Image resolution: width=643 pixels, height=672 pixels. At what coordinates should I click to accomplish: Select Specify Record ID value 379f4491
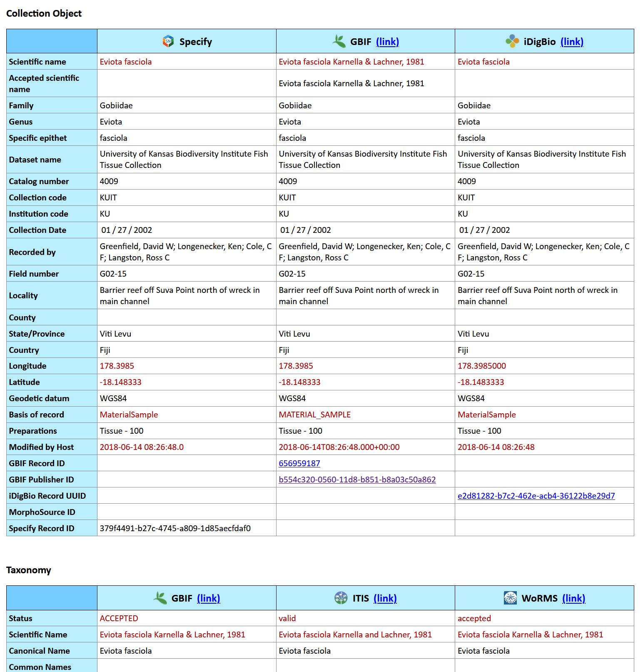175,528
